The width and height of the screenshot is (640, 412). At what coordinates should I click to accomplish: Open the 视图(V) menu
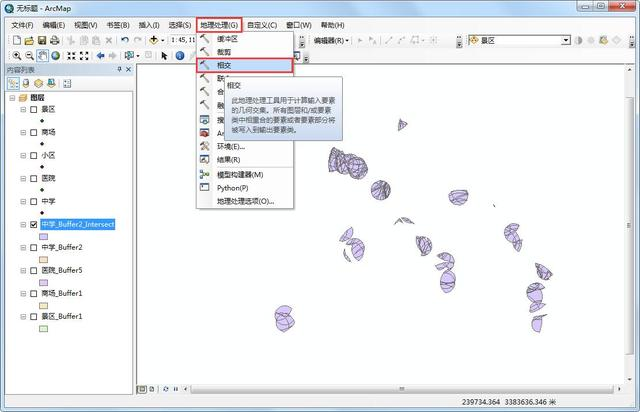point(85,25)
